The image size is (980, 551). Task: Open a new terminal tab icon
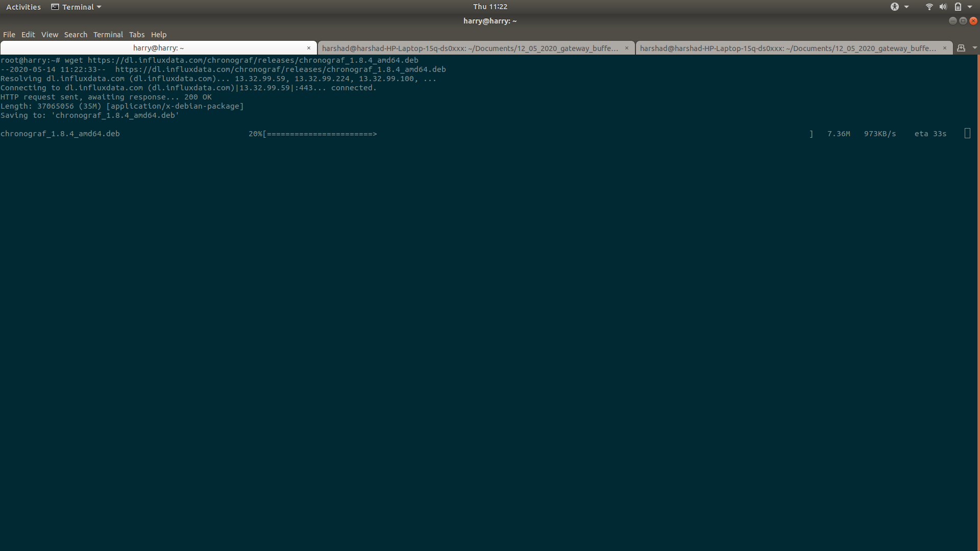(961, 48)
